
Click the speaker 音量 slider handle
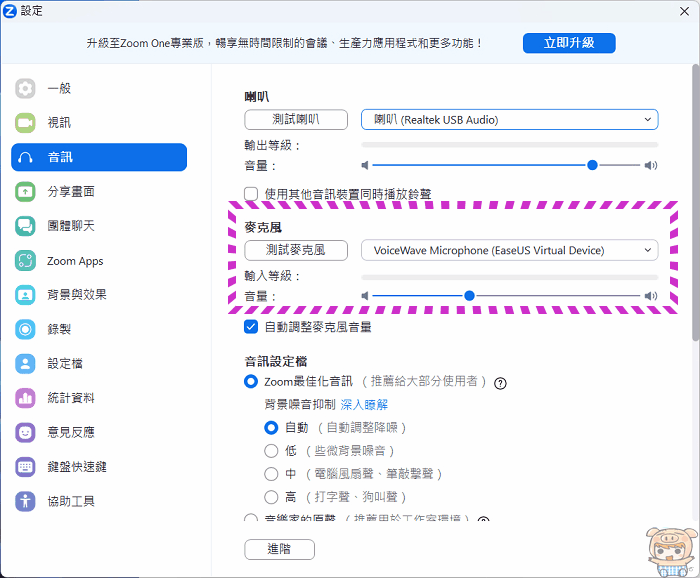592,166
